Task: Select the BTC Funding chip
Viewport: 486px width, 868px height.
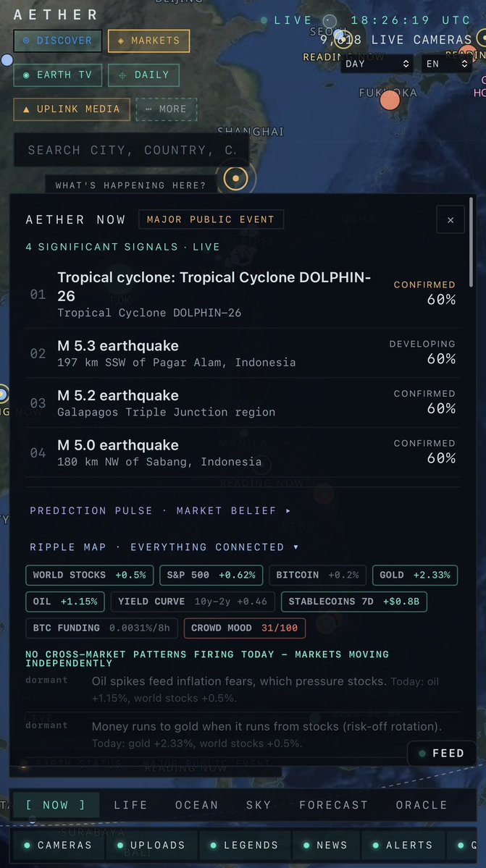Action: pyautogui.click(x=102, y=628)
